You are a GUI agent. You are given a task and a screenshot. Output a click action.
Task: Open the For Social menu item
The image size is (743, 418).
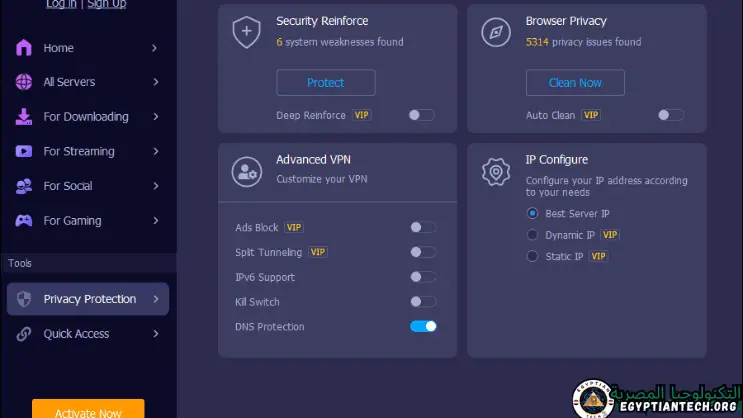(x=88, y=186)
